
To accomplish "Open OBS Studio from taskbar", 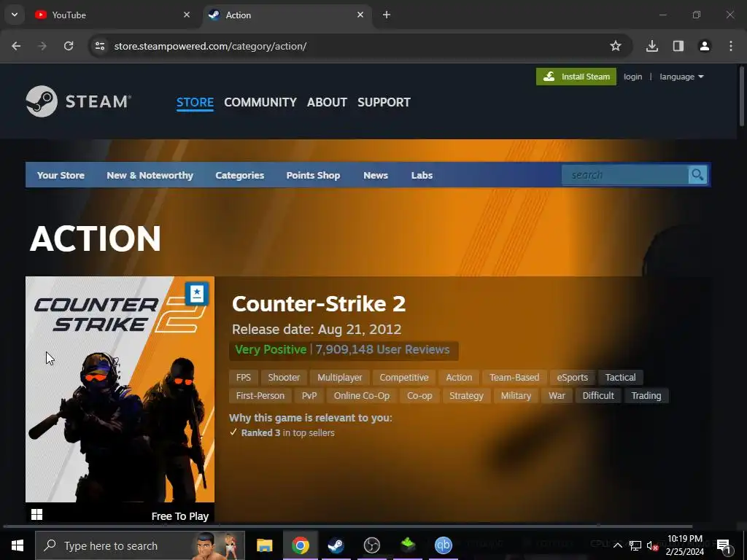I will click(x=371, y=545).
